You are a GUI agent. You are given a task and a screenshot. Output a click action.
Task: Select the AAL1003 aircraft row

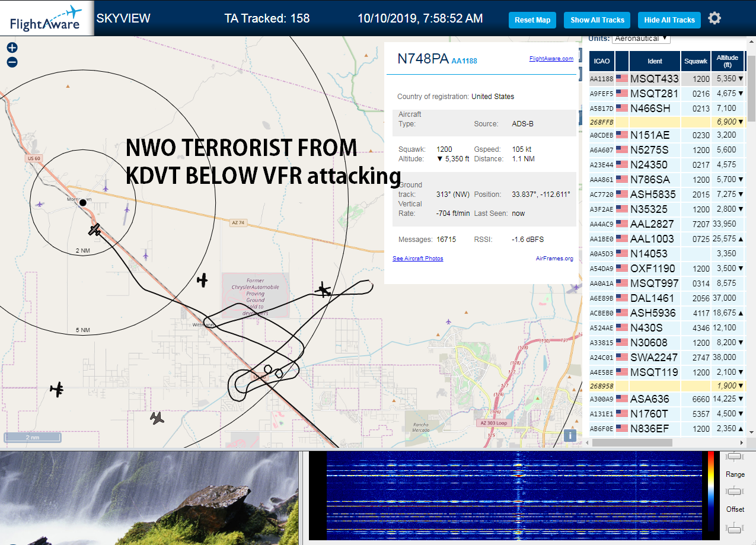pos(666,239)
